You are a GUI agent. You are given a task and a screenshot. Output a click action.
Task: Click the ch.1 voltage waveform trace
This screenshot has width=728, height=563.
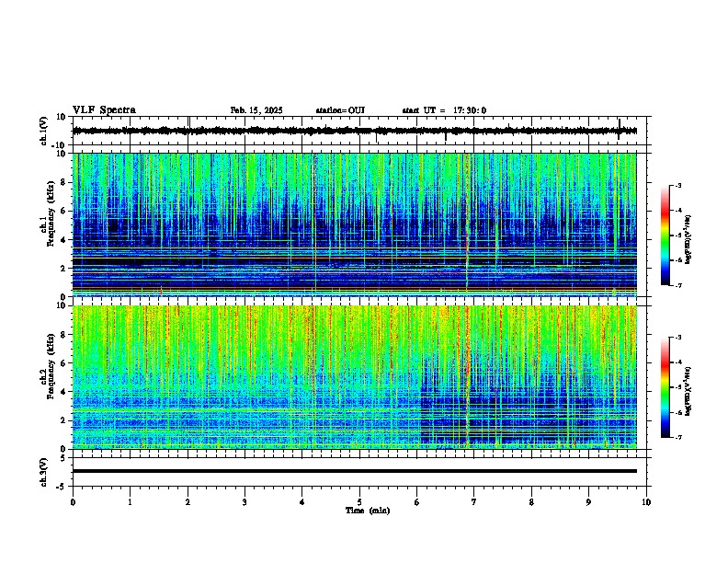point(355,131)
